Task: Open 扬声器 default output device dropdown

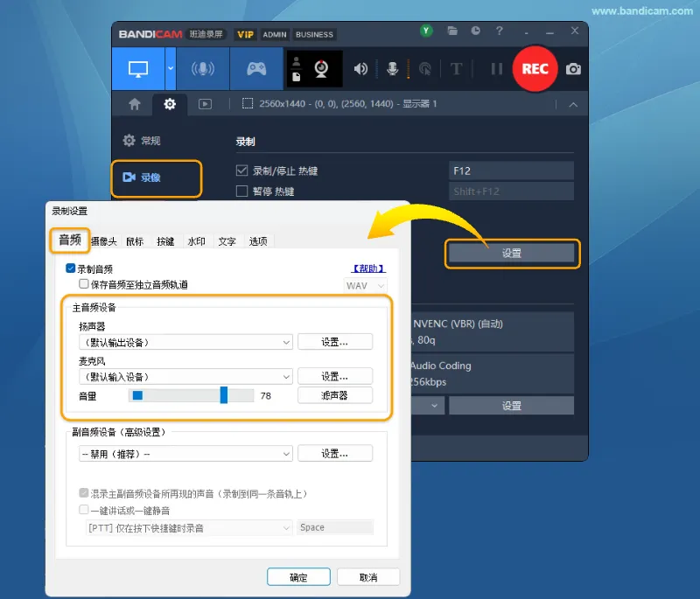Action: [185, 342]
